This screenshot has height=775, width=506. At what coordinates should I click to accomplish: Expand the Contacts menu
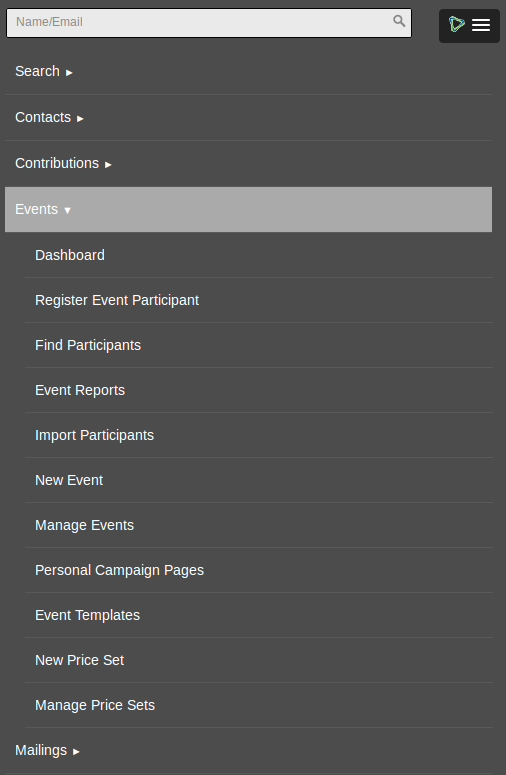248,118
